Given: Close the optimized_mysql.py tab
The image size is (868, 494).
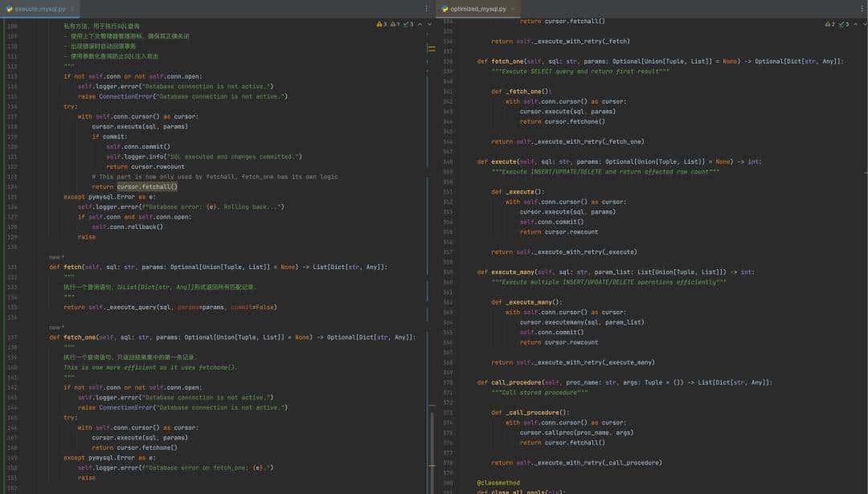Looking at the screenshot, I should [x=514, y=9].
